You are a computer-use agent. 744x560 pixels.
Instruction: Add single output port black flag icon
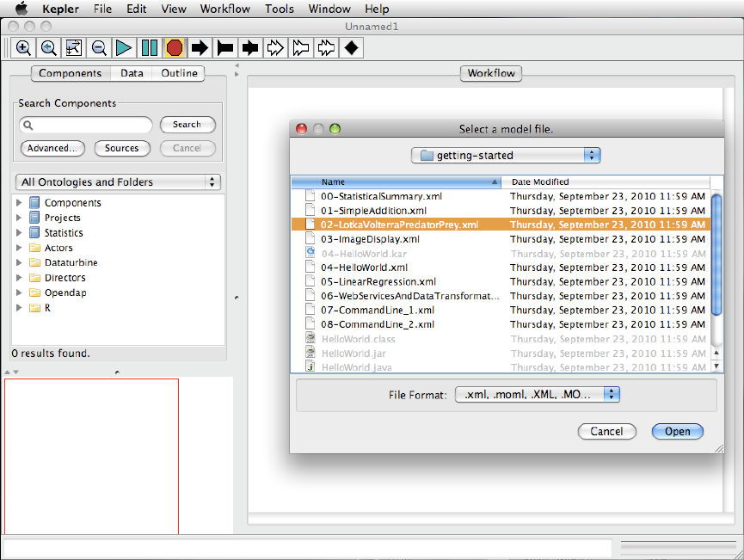click(224, 48)
